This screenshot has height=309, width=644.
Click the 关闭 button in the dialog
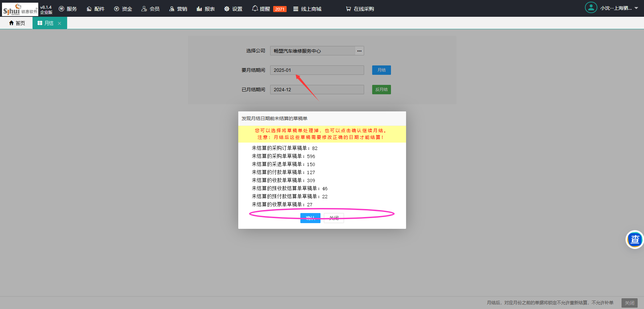pyautogui.click(x=334, y=218)
